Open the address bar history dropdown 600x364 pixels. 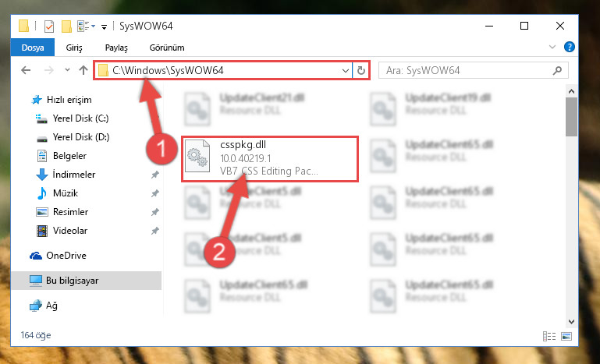(345, 71)
